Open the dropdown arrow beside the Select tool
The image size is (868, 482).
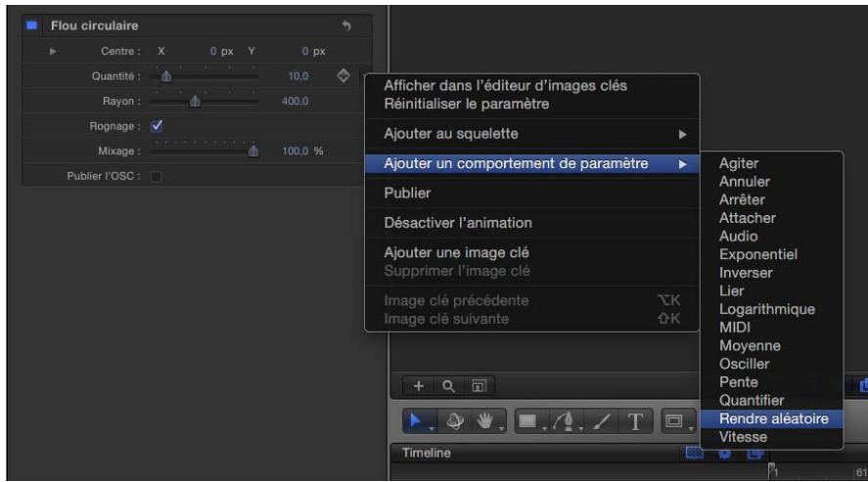point(432,428)
